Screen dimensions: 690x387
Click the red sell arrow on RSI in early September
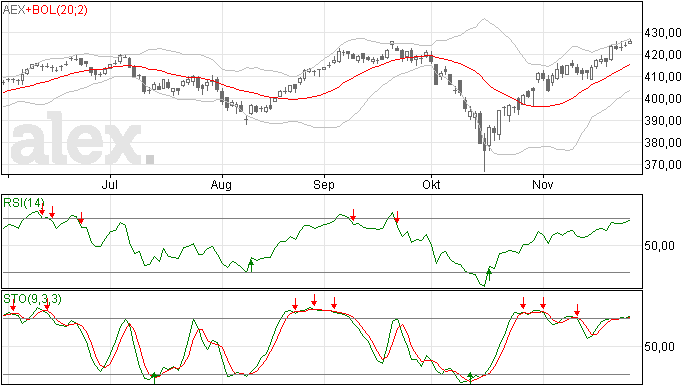353,215
